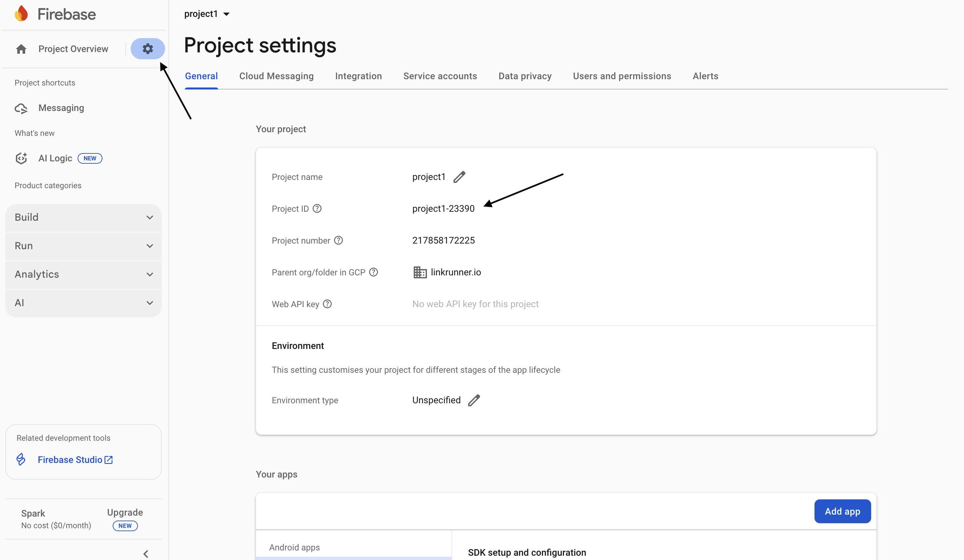
Task: Expand the Run category
Action: pos(84,246)
